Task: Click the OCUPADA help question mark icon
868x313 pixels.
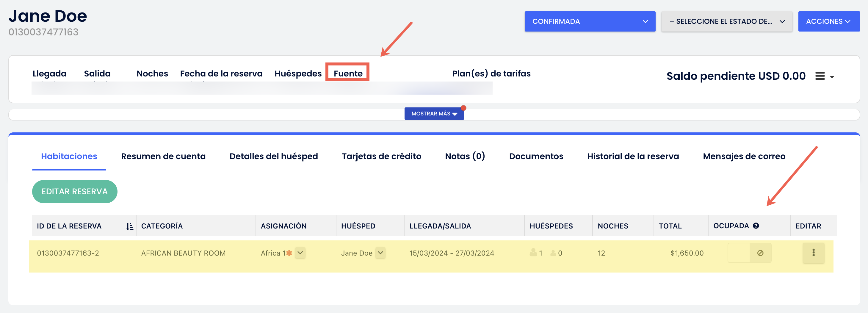Action: click(x=756, y=226)
